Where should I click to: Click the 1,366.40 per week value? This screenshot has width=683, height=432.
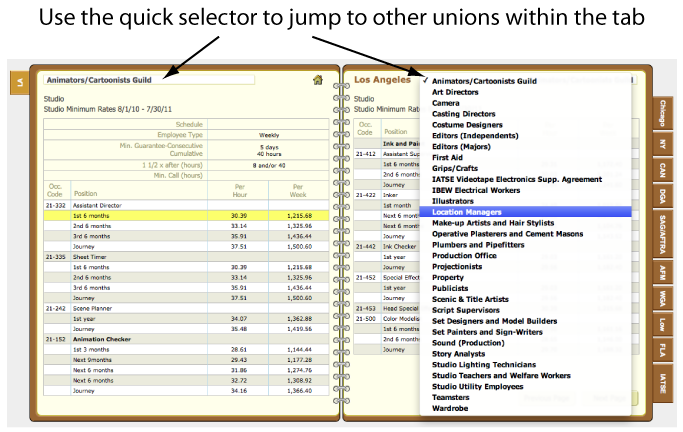tap(300, 391)
